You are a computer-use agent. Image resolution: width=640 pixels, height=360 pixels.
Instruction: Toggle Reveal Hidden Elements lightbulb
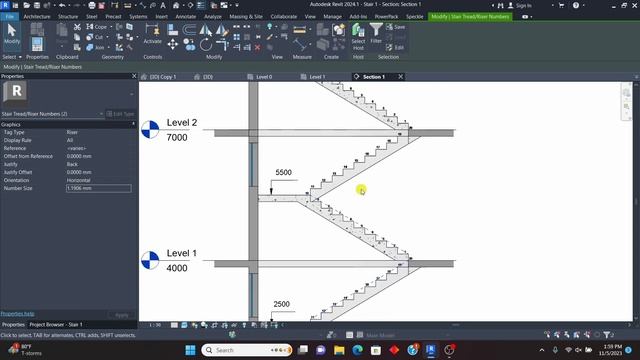244,325
